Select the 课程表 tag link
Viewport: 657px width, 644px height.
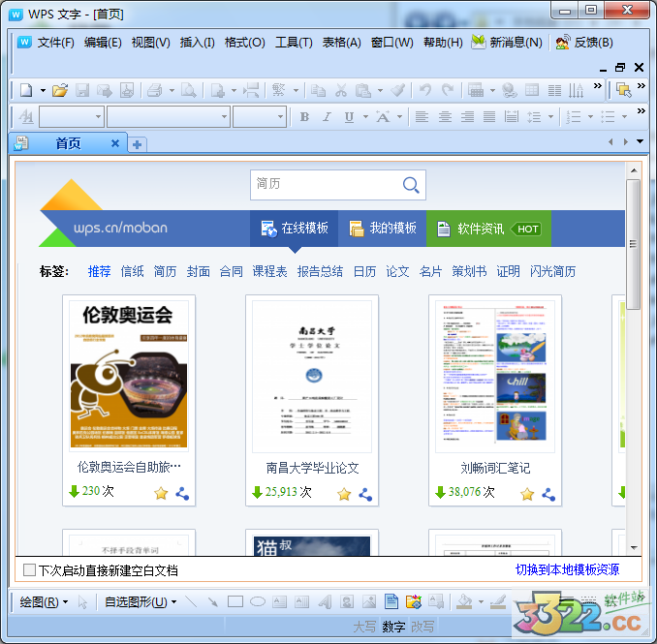269,271
